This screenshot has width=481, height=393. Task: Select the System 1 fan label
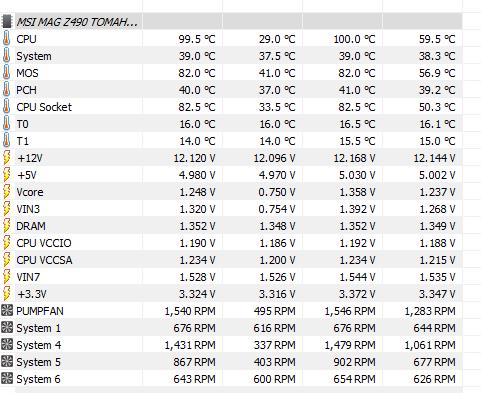38,328
